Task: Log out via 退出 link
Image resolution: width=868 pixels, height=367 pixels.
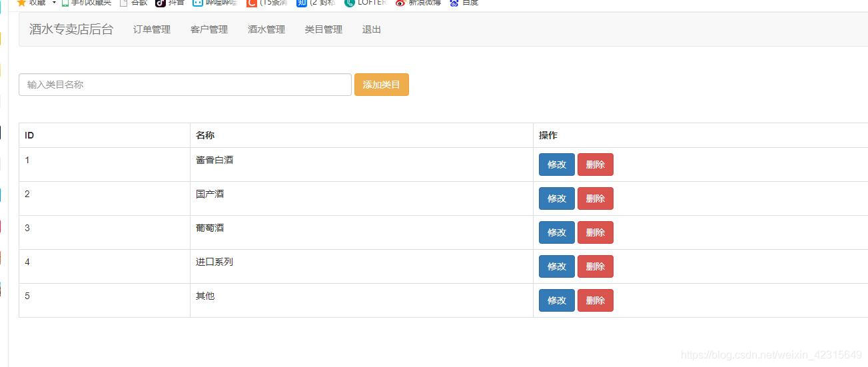Action: point(372,29)
